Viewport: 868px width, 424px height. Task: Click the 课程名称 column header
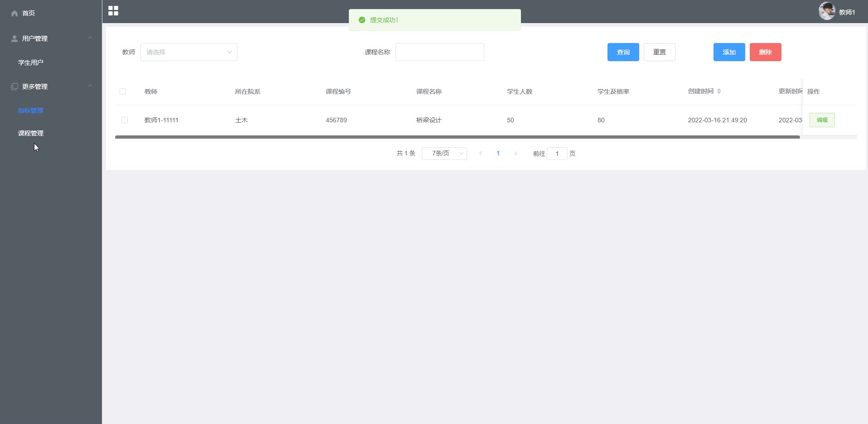point(429,92)
